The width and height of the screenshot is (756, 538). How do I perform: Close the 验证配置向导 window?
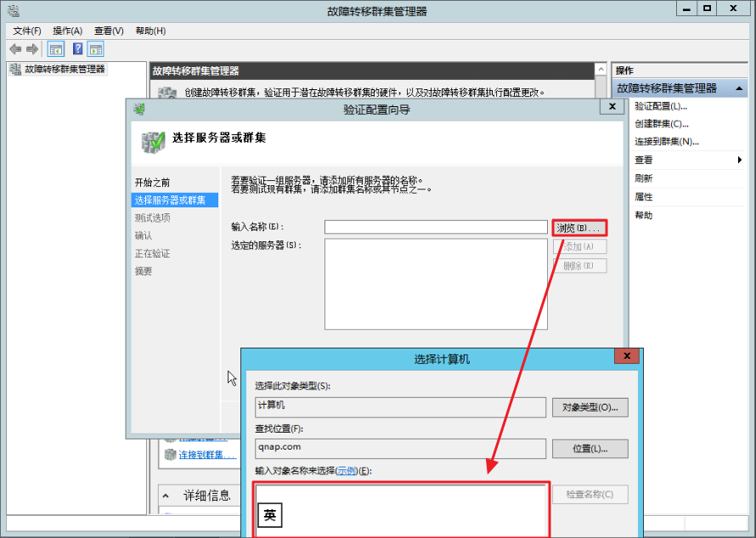pos(612,106)
